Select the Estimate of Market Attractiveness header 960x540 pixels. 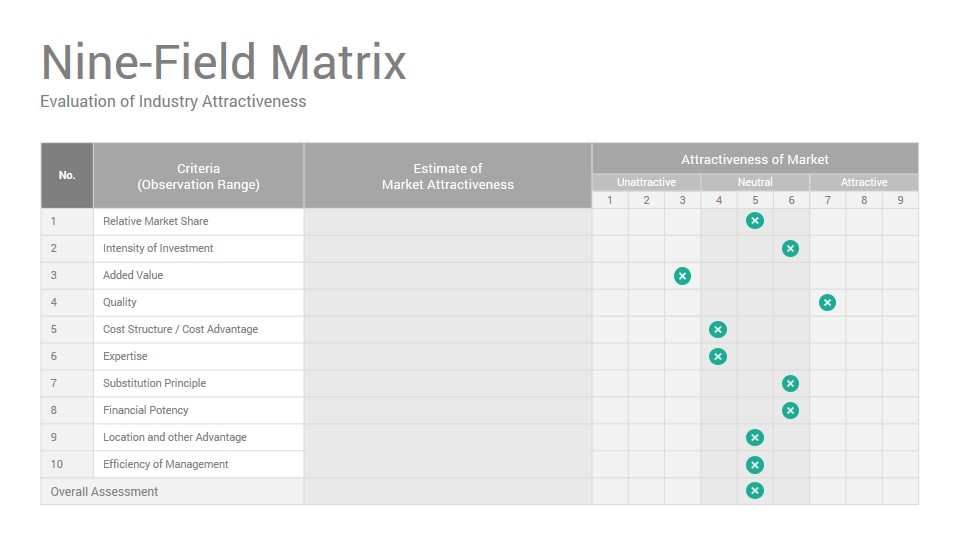pyautogui.click(x=448, y=176)
